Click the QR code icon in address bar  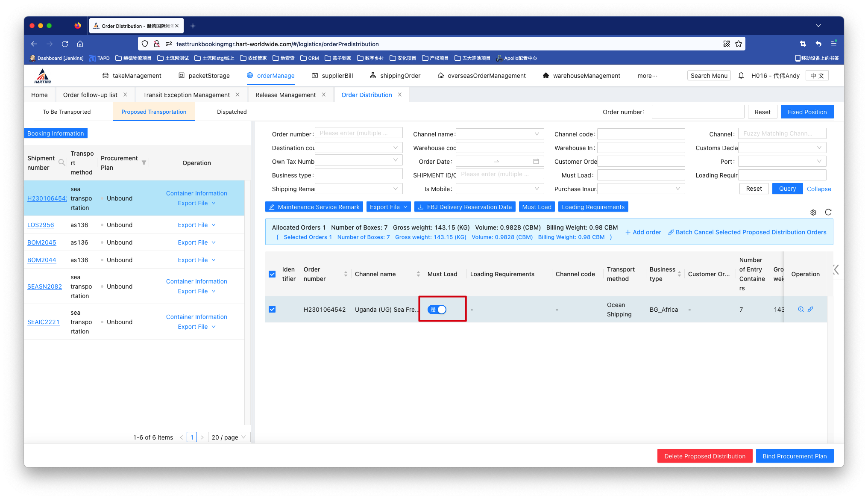(727, 44)
